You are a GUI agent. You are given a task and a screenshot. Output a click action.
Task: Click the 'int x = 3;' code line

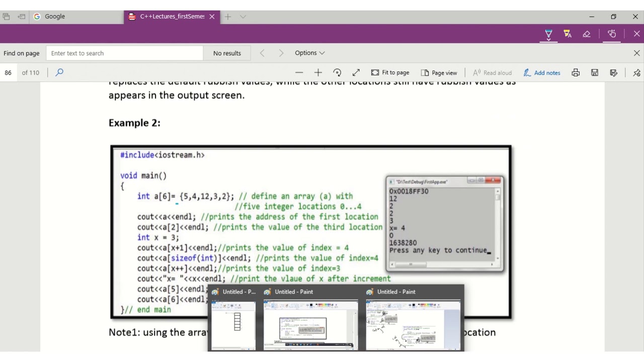(158, 237)
